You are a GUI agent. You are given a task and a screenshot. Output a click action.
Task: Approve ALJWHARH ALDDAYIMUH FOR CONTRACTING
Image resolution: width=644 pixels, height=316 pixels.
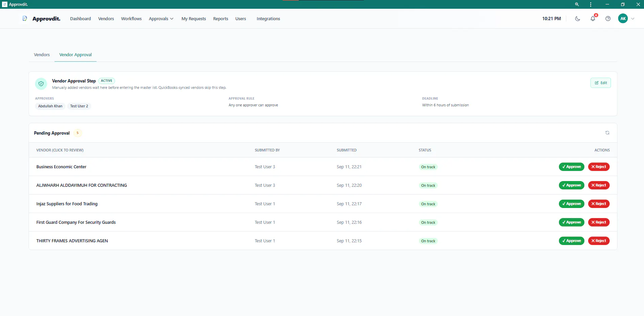pos(571,185)
